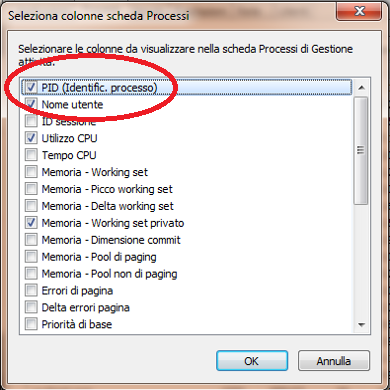The image size is (390, 390).
Task: Tick Memoria - Pool non di paging
Action: coord(31,274)
